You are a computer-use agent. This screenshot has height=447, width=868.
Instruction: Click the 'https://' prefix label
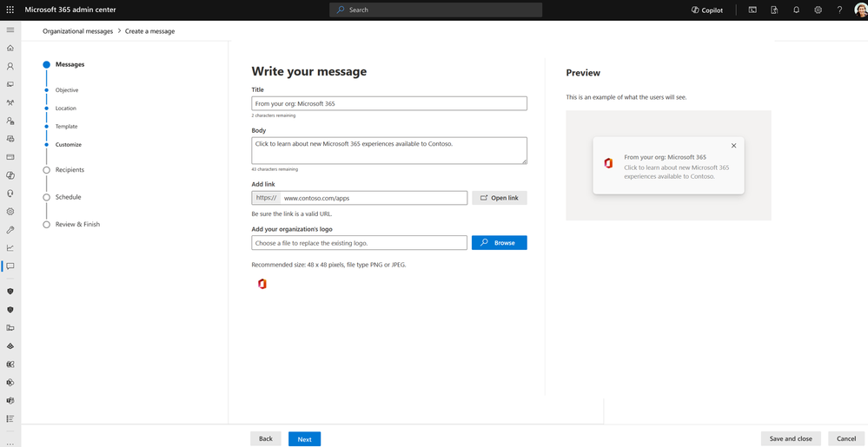(x=266, y=198)
